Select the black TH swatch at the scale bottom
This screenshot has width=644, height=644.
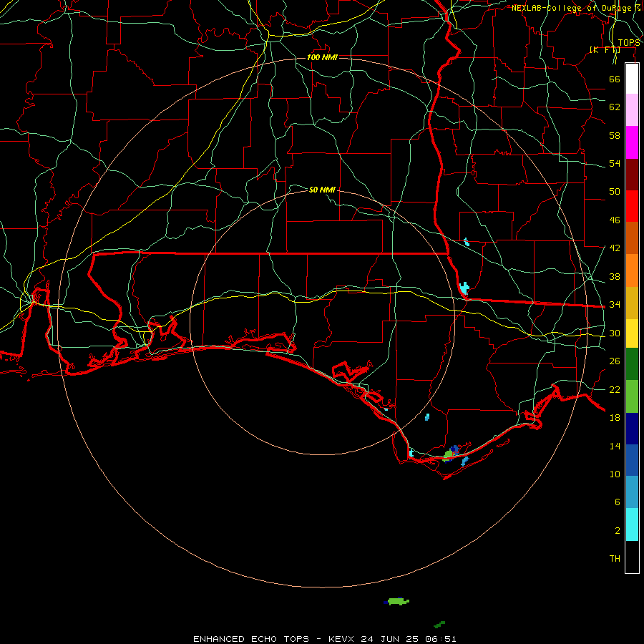click(632, 557)
